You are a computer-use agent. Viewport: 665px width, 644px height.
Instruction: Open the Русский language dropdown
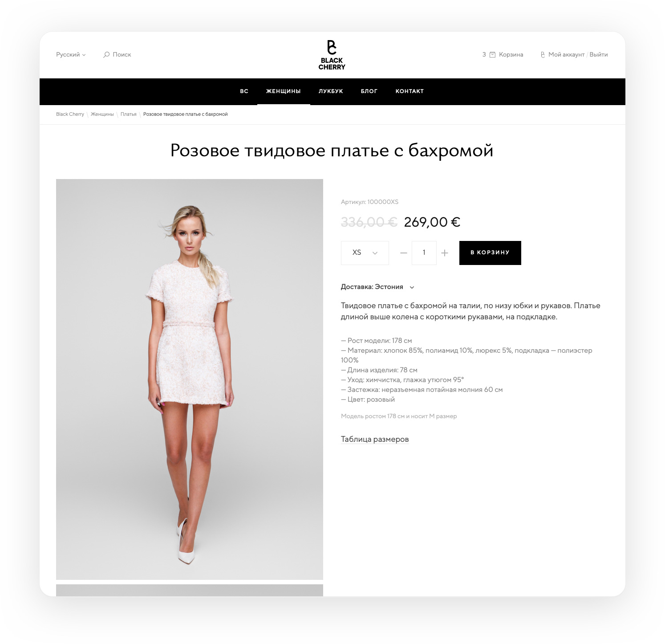tap(71, 55)
